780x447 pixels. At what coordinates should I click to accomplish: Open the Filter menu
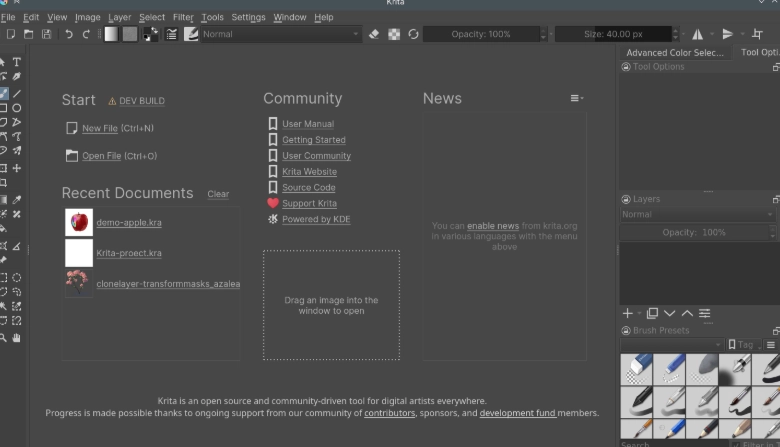183,17
